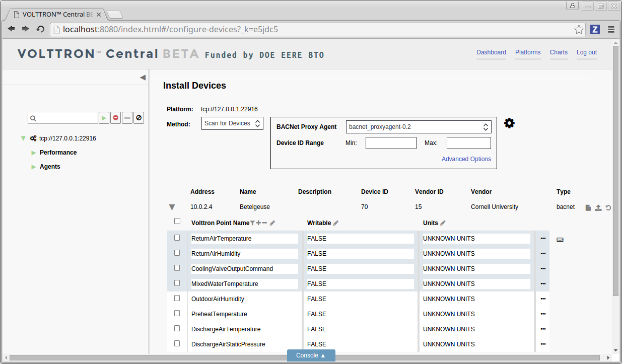Image resolution: width=622 pixels, height=364 pixels.
Task: Click the red stopped status filter button
Action: (116, 118)
